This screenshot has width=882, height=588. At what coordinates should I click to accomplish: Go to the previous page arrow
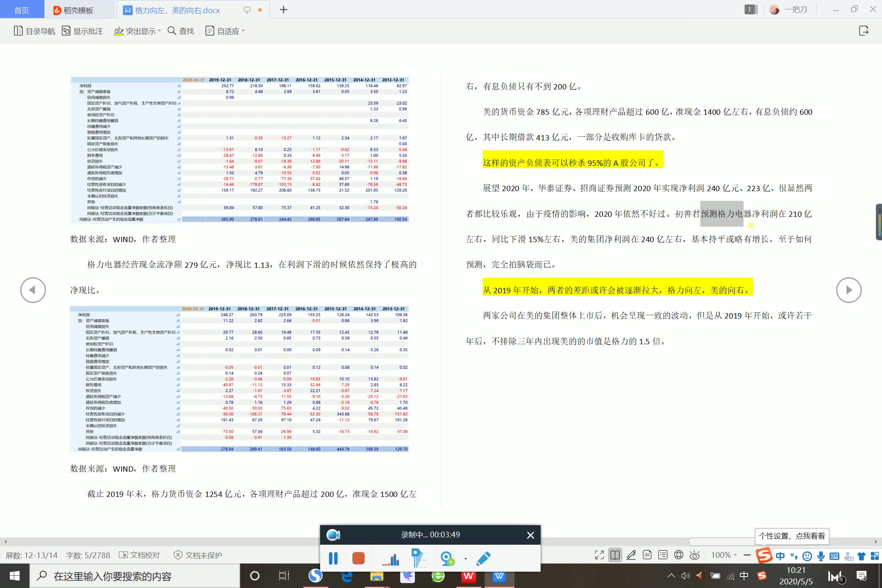pyautogui.click(x=33, y=290)
